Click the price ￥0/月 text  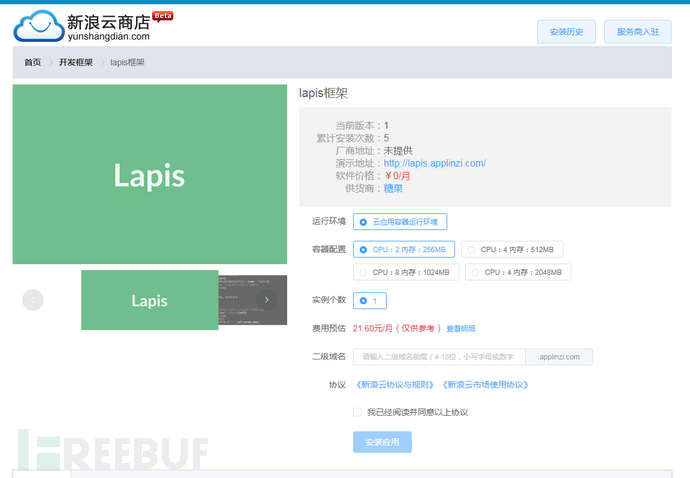397,176
